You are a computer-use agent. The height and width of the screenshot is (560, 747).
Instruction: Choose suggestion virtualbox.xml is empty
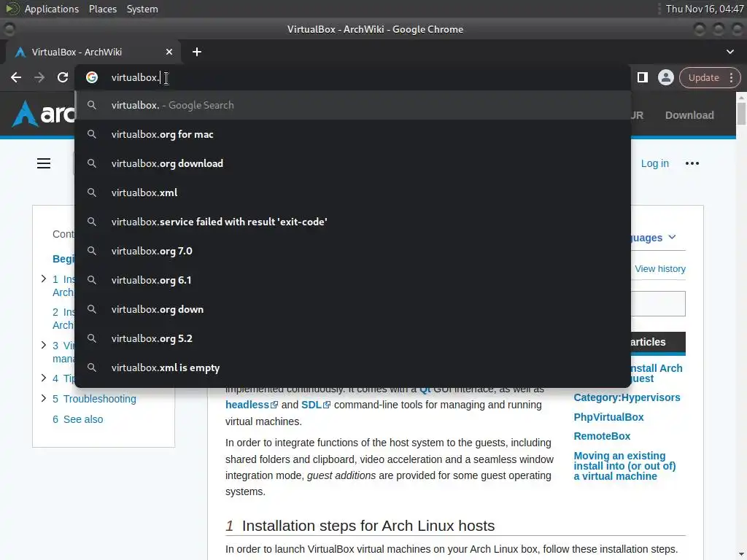coord(352,367)
